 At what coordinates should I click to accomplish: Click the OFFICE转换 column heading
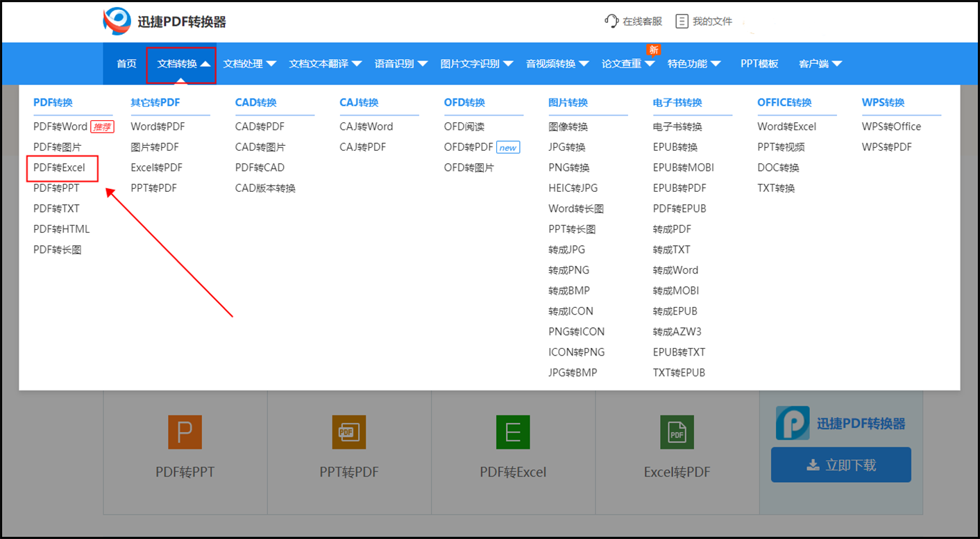point(784,103)
